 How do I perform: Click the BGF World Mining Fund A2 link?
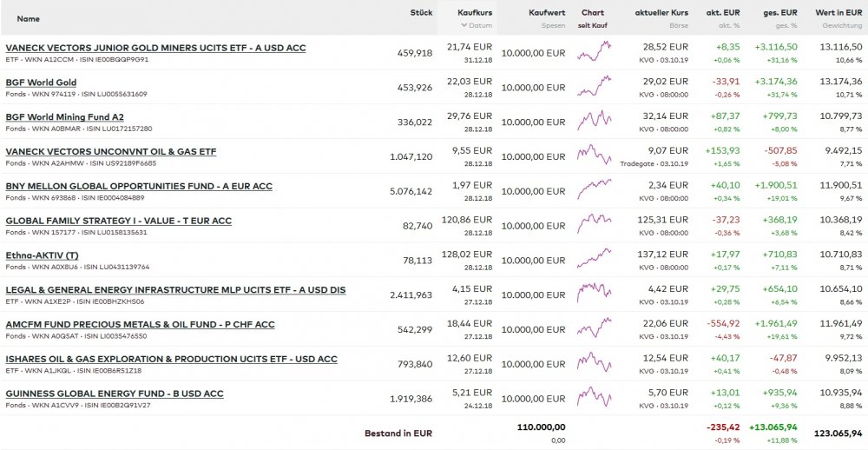pos(64,117)
